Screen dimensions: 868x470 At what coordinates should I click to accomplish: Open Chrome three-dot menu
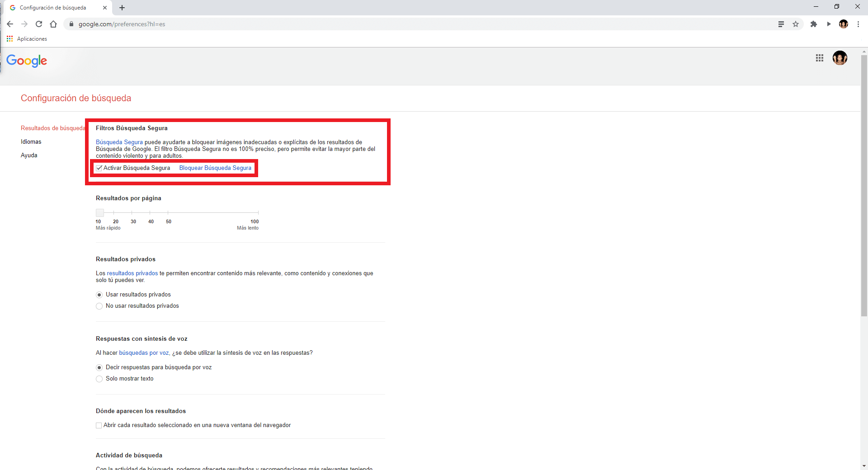(858, 24)
